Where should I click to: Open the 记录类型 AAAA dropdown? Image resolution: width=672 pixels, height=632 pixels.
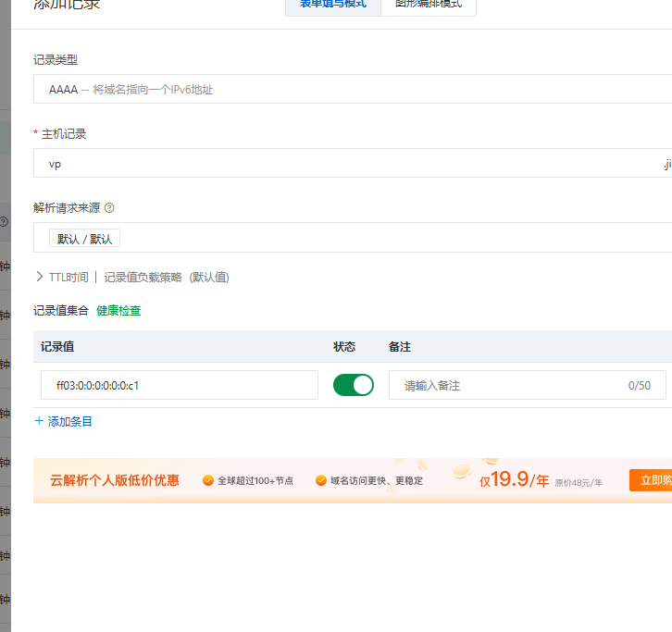pos(353,89)
